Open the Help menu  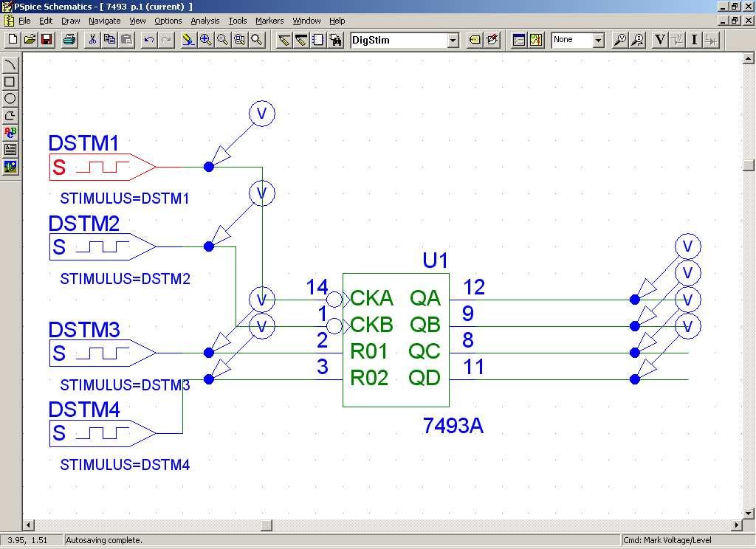tap(337, 21)
